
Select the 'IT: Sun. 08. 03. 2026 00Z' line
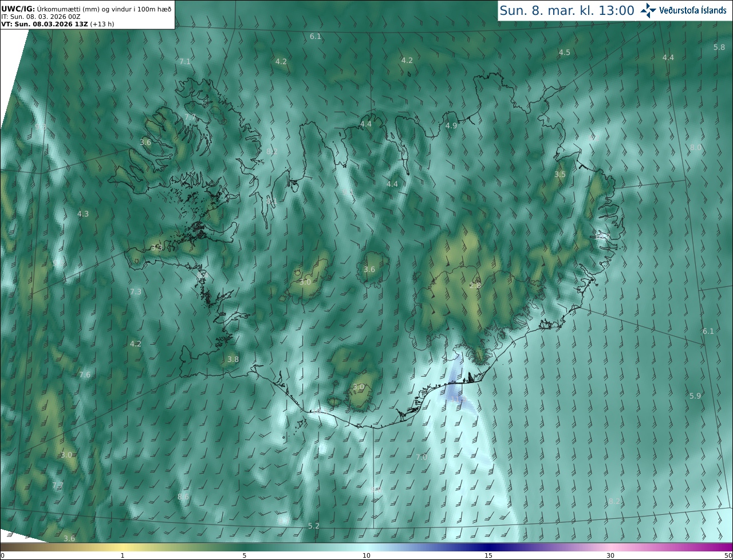(x=41, y=17)
